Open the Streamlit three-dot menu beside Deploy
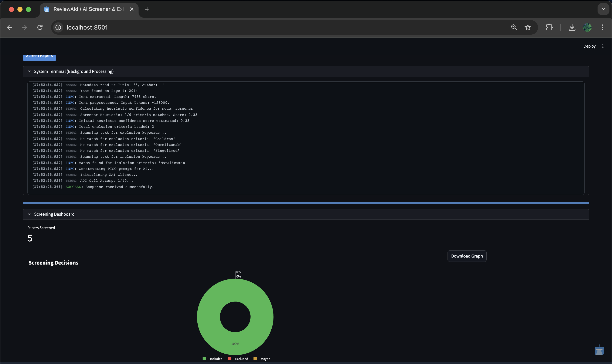 click(603, 46)
